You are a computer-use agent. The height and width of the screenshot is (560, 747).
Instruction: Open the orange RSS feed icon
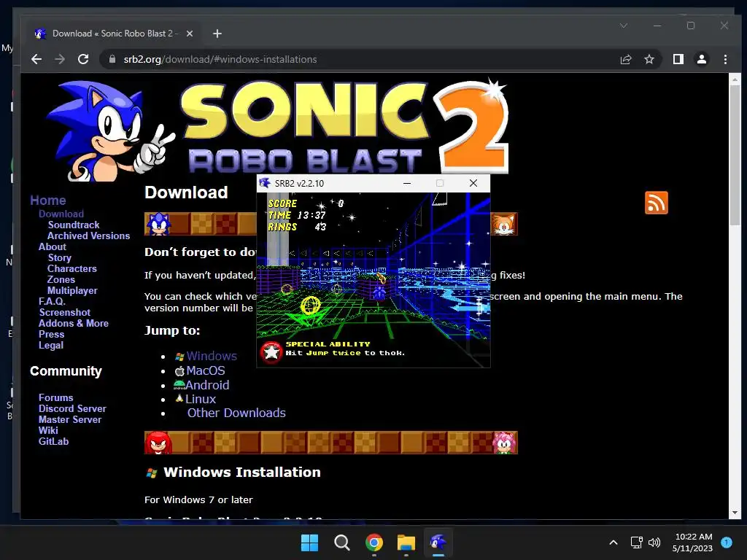point(656,203)
